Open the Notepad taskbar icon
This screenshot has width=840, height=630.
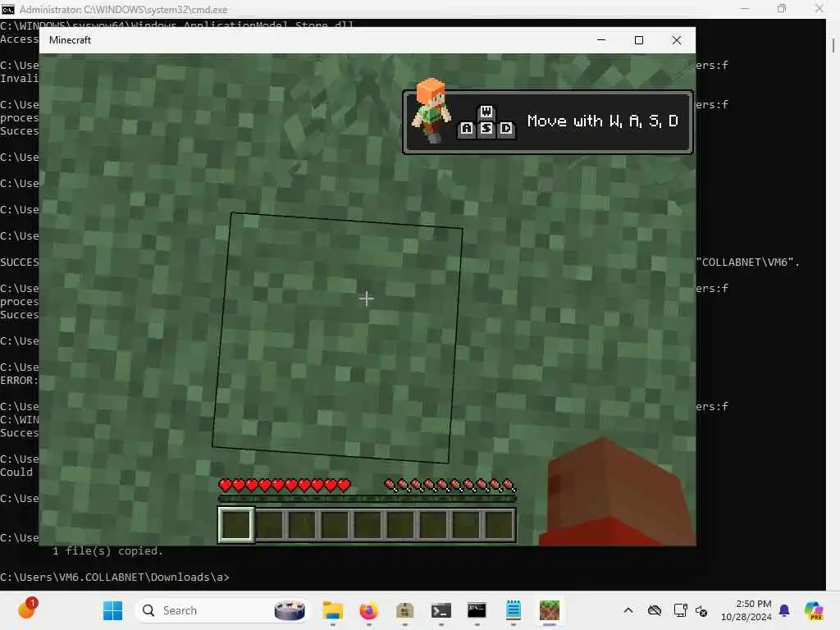pos(514,610)
